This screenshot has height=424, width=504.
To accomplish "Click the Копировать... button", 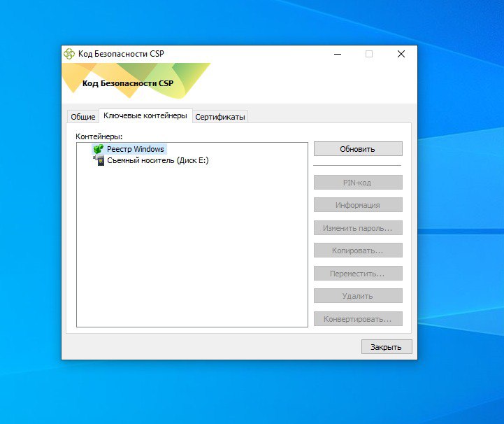I will [358, 250].
